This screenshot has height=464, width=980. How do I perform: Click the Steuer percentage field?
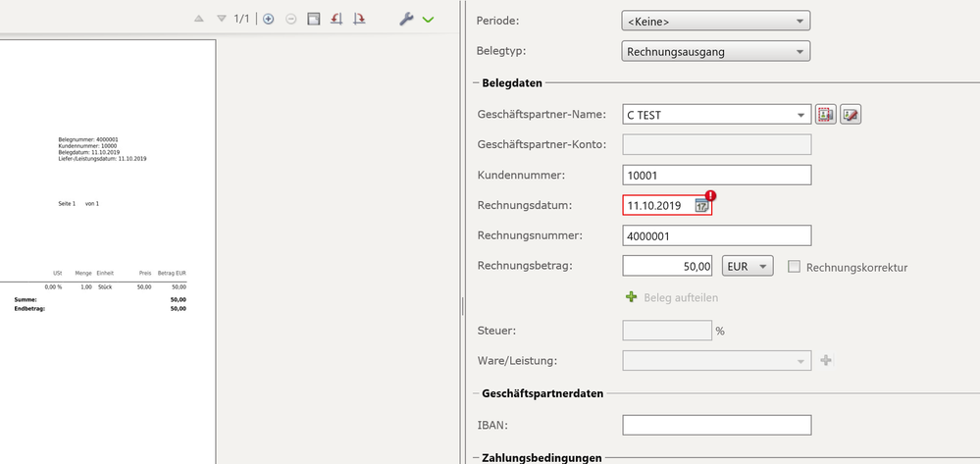[x=667, y=331]
